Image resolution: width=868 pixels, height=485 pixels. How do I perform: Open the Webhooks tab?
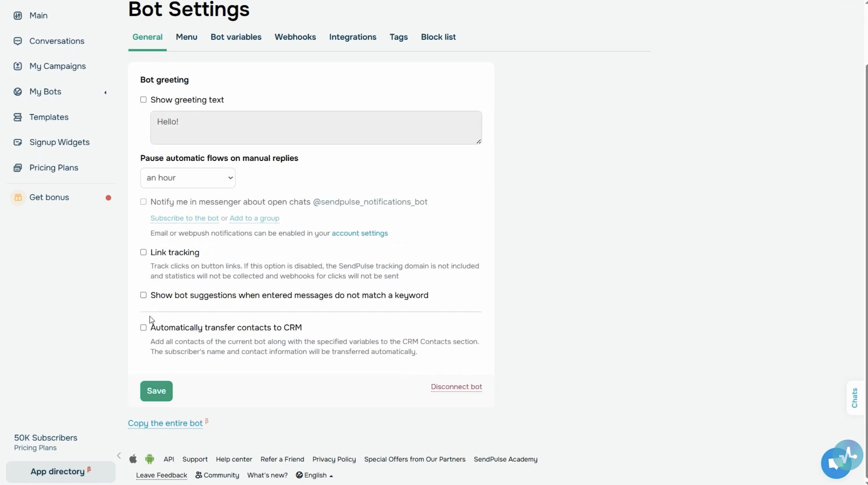click(295, 37)
